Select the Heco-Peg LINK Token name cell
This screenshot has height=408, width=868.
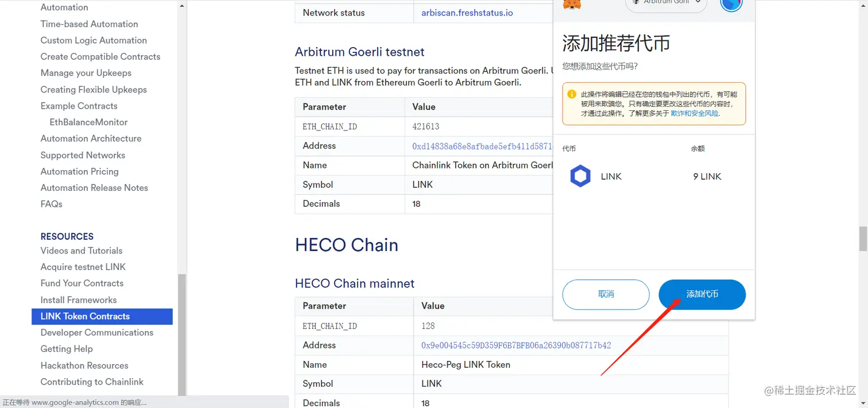(x=466, y=365)
